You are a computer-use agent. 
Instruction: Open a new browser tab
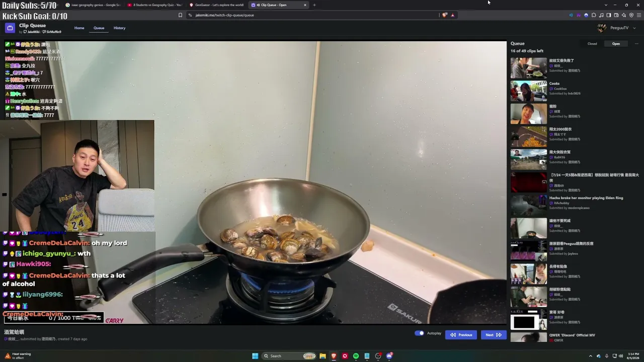point(314,5)
